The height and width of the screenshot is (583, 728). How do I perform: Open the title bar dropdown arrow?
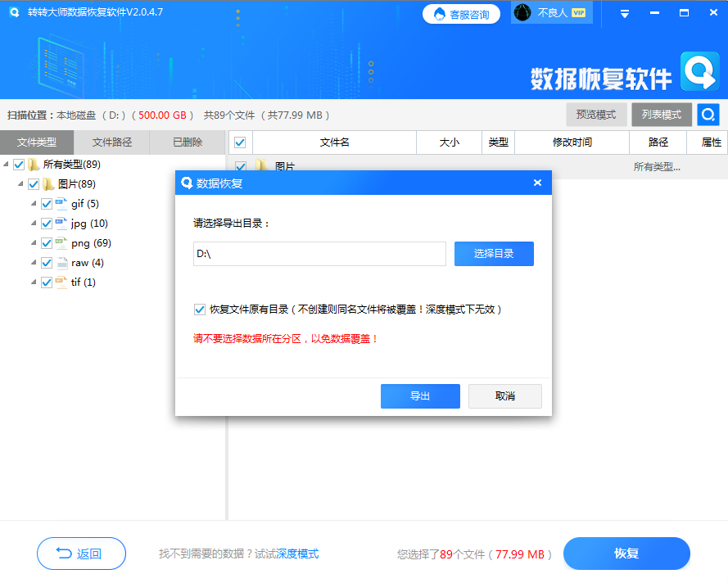point(623,13)
